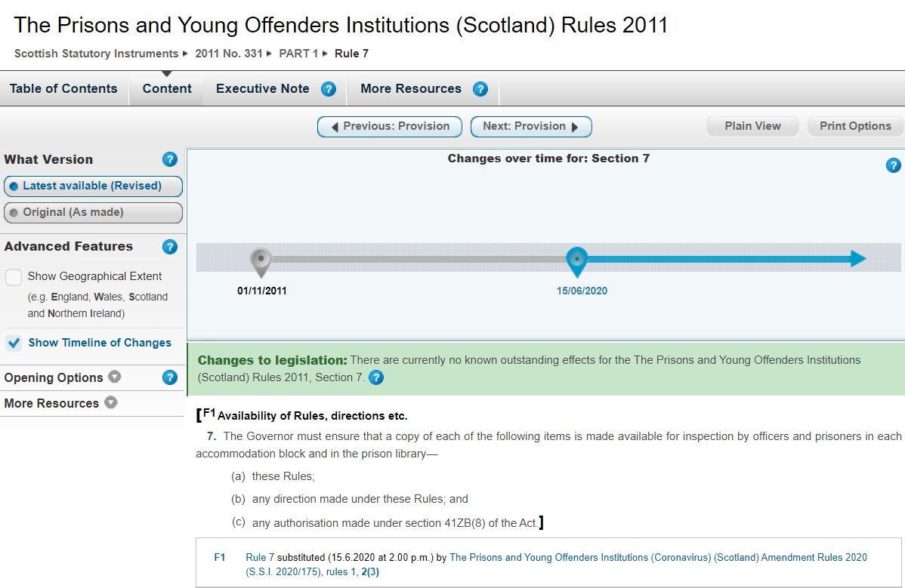Click help icon in timeline panel corner
Viewport: 905px width, 588px height.
[x=893, y=165]
